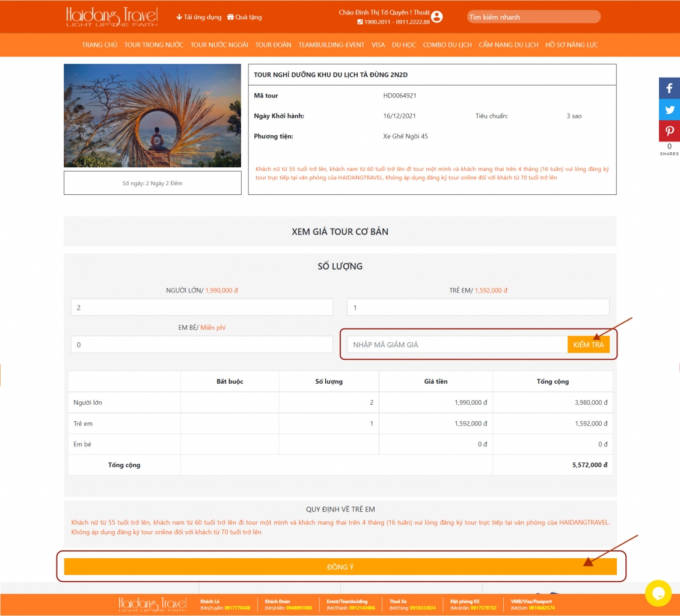The image size is (680, 616).
Task: Click the EM BÉ quantity field
Action: point(201,345)
